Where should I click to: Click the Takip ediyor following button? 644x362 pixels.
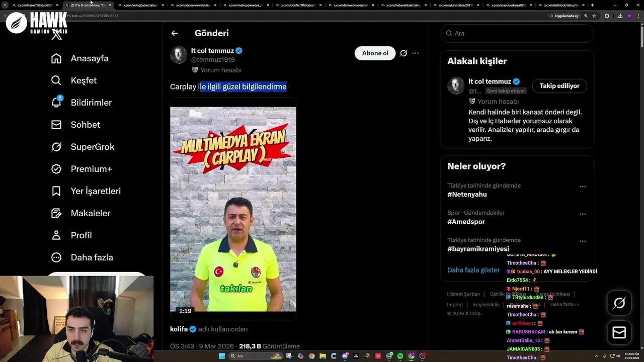click(x=559, y=86)
